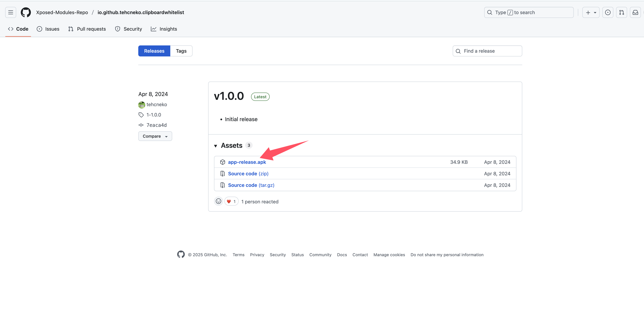Screen dimensions: 644x319
Task: Open the Compare dropdown
Action: [x=155, y=136]
